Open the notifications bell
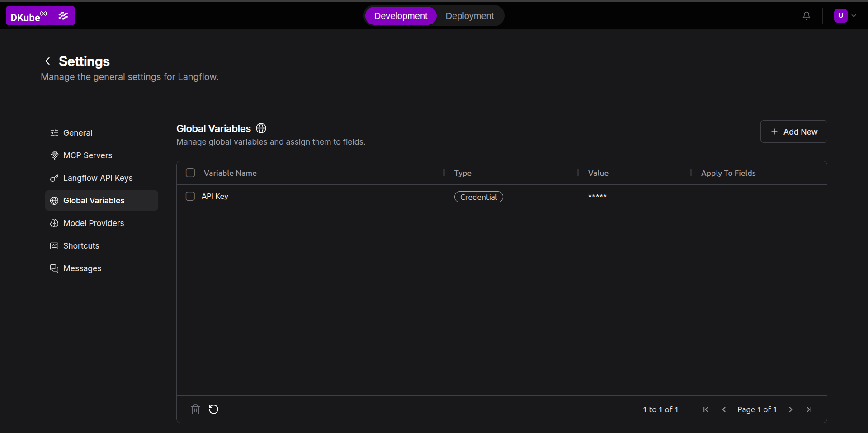 (807, 16)
